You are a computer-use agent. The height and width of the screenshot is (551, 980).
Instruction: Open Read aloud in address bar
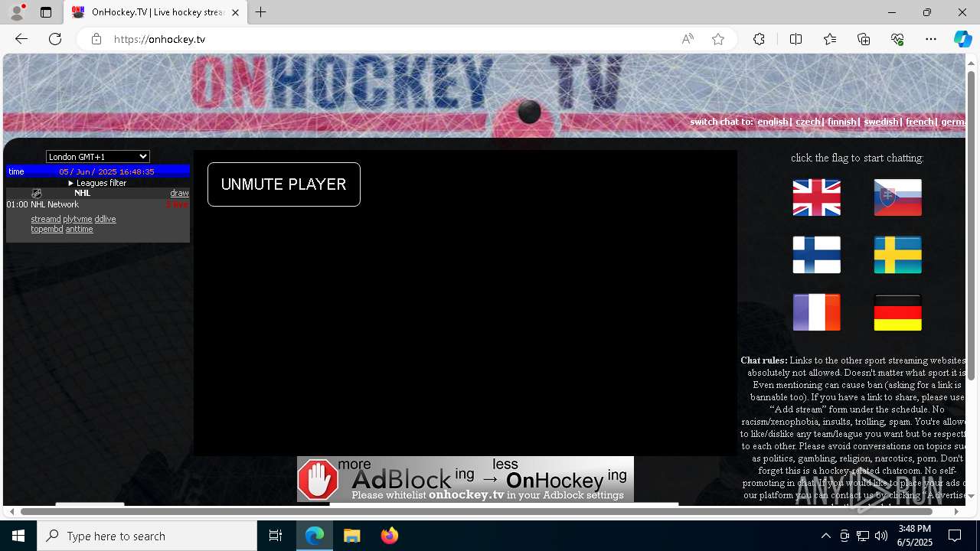pos(688,39)
